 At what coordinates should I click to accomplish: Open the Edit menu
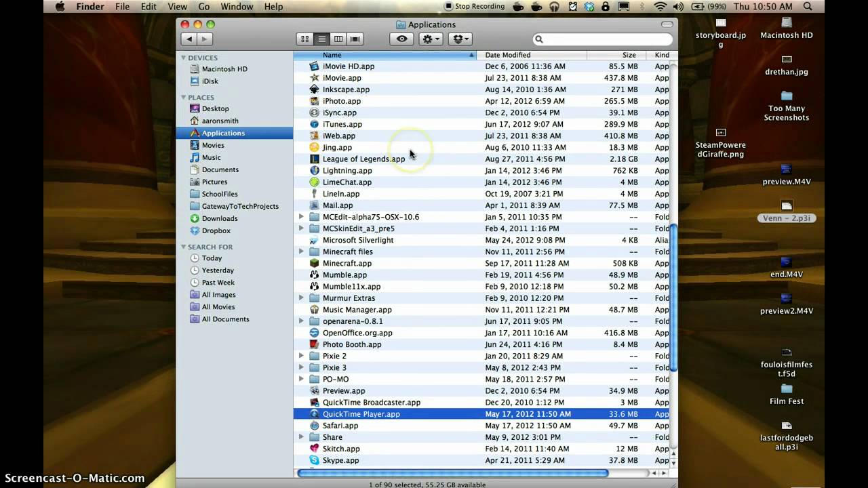coord(149,7)
